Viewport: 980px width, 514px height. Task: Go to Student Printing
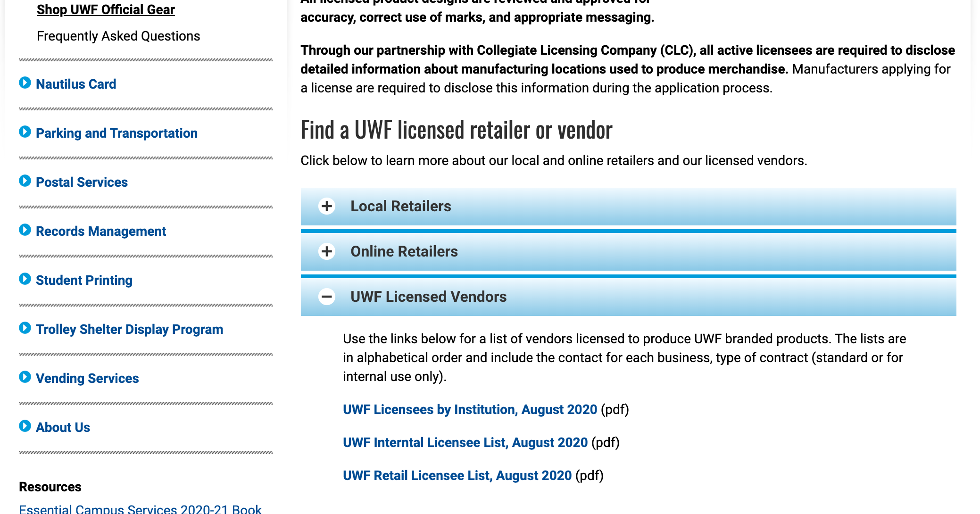pyautogui.click(x=84, y=280)
